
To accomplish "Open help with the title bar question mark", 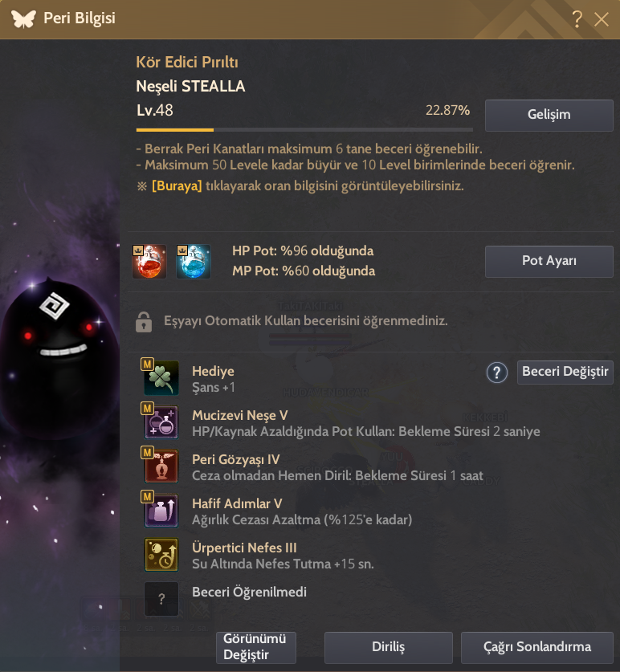I will tap(577, 18).
